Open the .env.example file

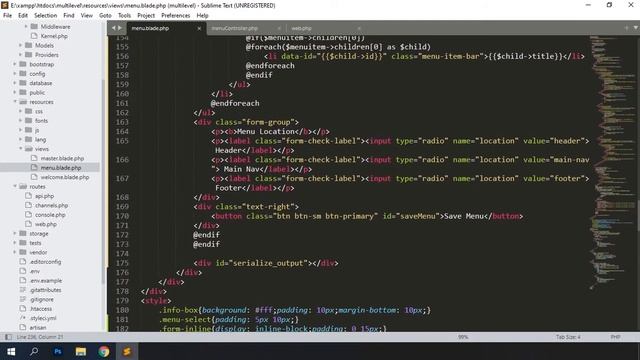45,280
